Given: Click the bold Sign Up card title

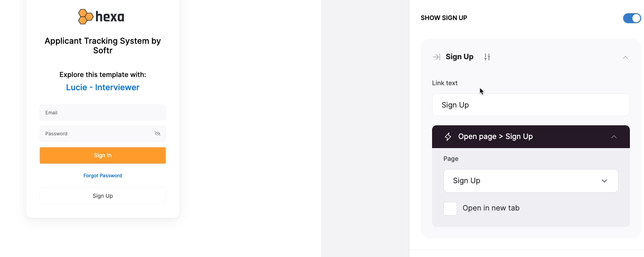Looking at the screenshot, I should click(x=459, y=57).
